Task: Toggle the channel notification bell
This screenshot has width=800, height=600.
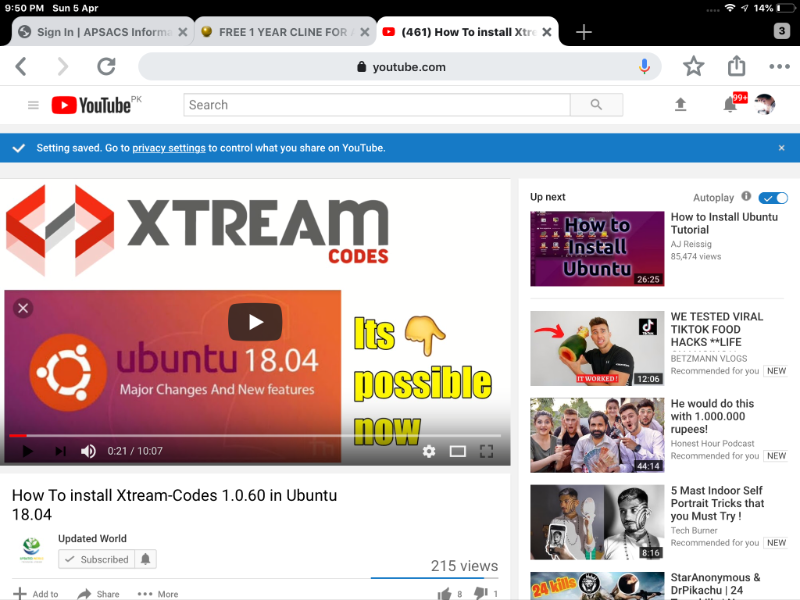Action: pyautogui.click(x=146, y=559)
